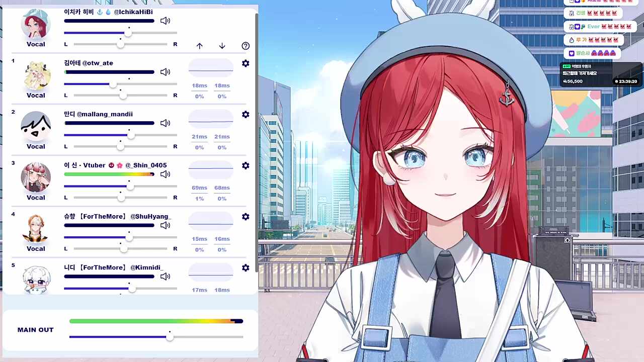Viewport: 644px width, 362px height.
Task: Adjust the IchikaHiBi L/R pan slider
Action: pos(120,44)
